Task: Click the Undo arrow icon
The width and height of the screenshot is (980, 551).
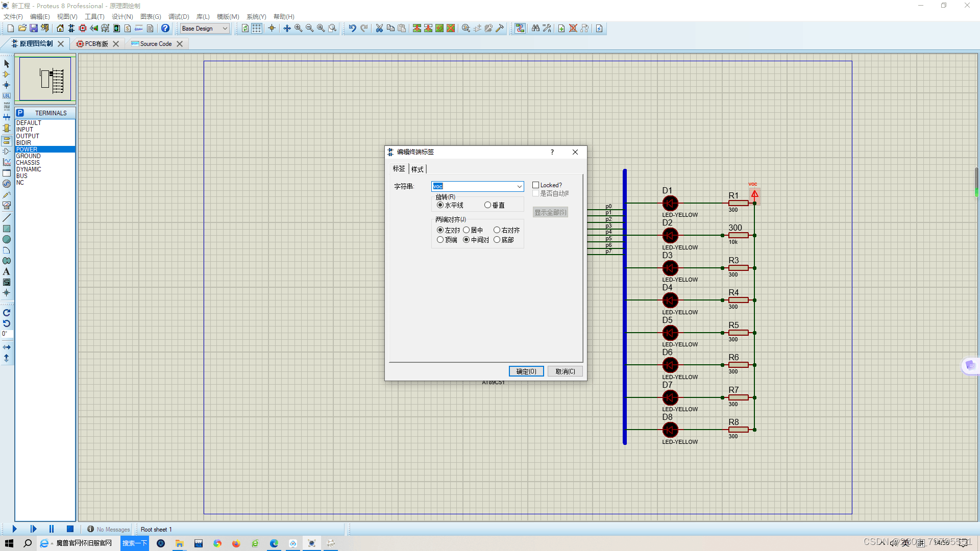Action: [x=352, y=28]
